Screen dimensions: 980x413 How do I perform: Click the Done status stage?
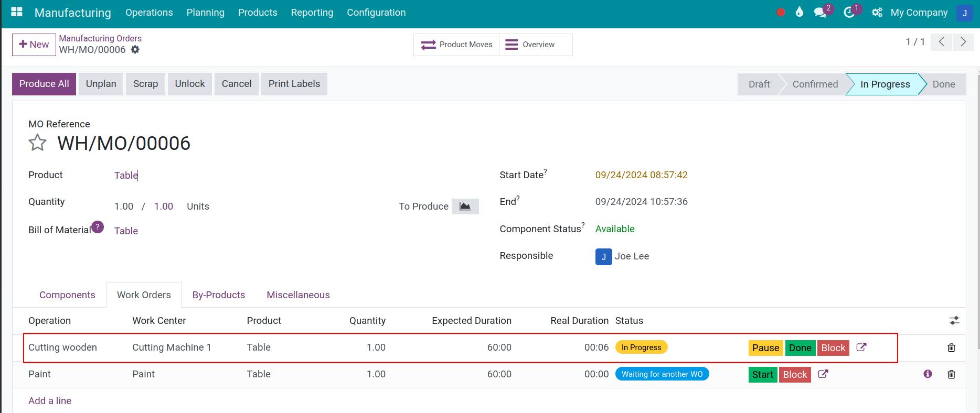click(944, 84)
